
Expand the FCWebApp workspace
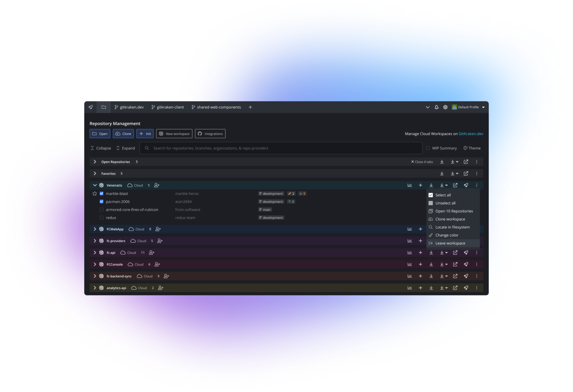pyautogui.click(x=95, y=229)
